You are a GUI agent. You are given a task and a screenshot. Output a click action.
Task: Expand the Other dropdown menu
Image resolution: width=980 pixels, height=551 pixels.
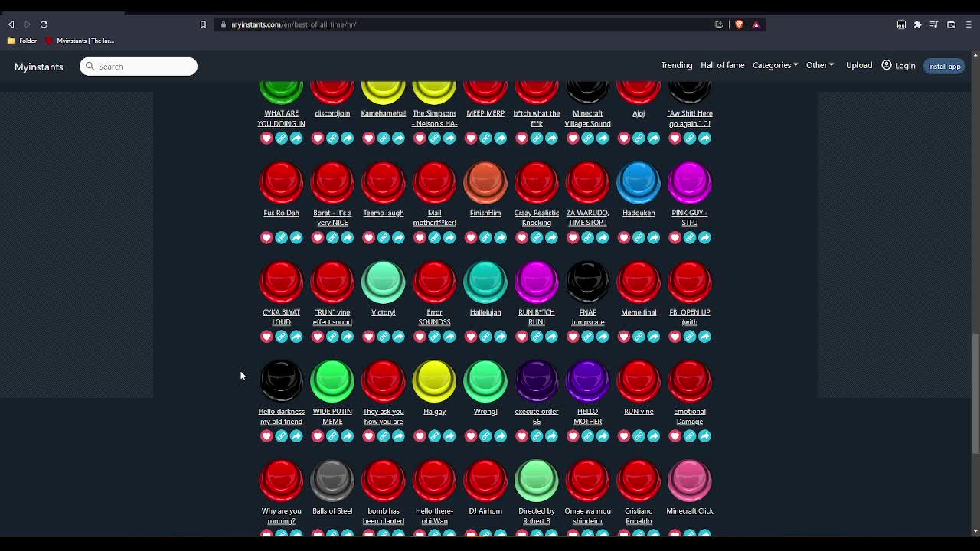pyautogui.click(x=819, y=65)
